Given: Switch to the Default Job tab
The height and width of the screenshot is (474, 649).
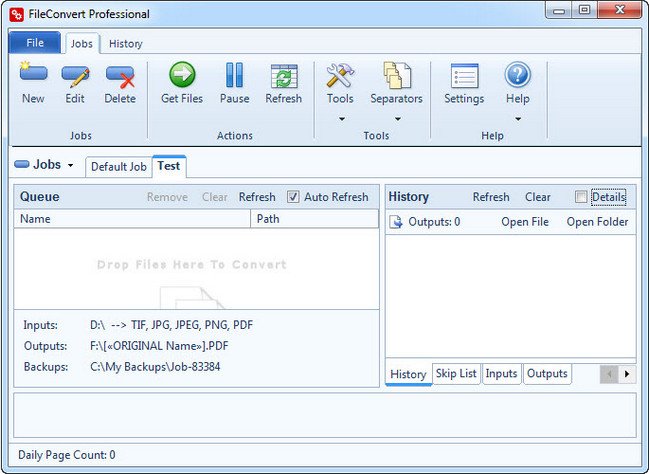Looking at the screenshot, I should (119, 167).
